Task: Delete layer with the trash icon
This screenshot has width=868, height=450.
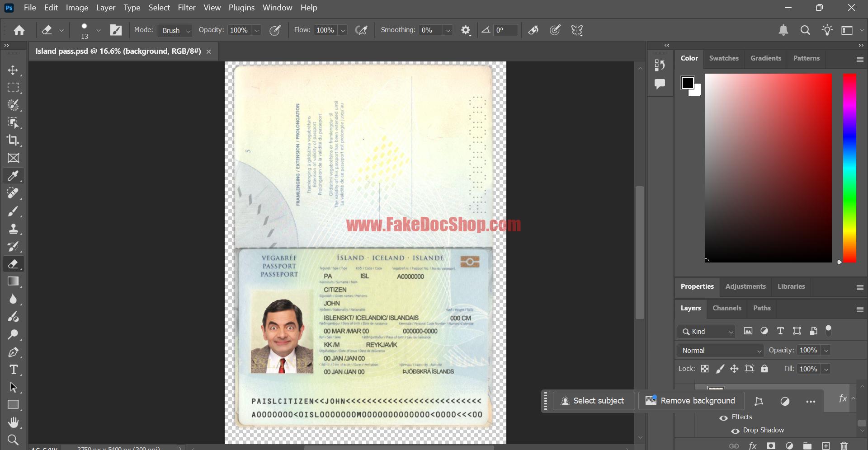Action: (844, 445)
